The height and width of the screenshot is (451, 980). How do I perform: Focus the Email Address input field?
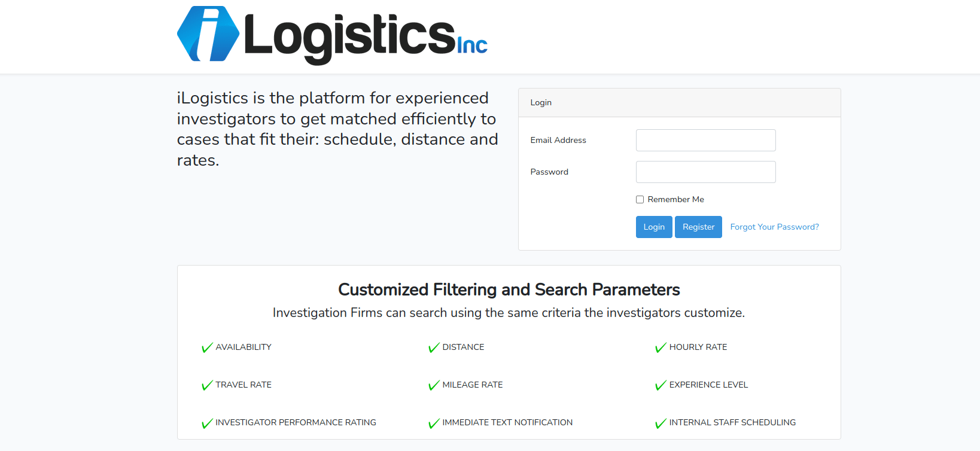[705, 140]
